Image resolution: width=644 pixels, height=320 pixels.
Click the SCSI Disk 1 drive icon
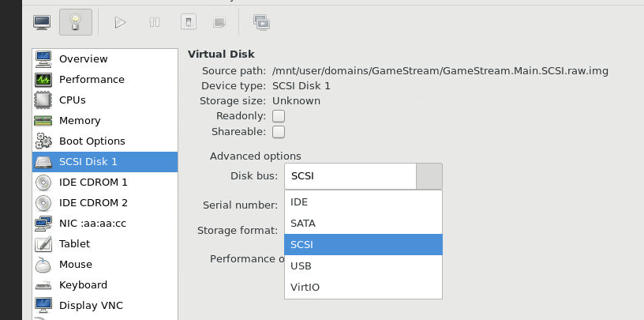tap(43, 162)
